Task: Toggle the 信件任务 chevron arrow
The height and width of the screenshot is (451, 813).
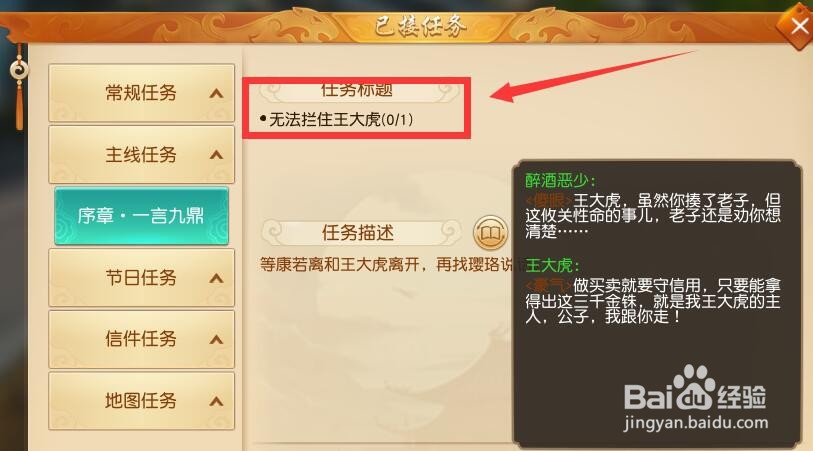Action: [x=216, y=340]
